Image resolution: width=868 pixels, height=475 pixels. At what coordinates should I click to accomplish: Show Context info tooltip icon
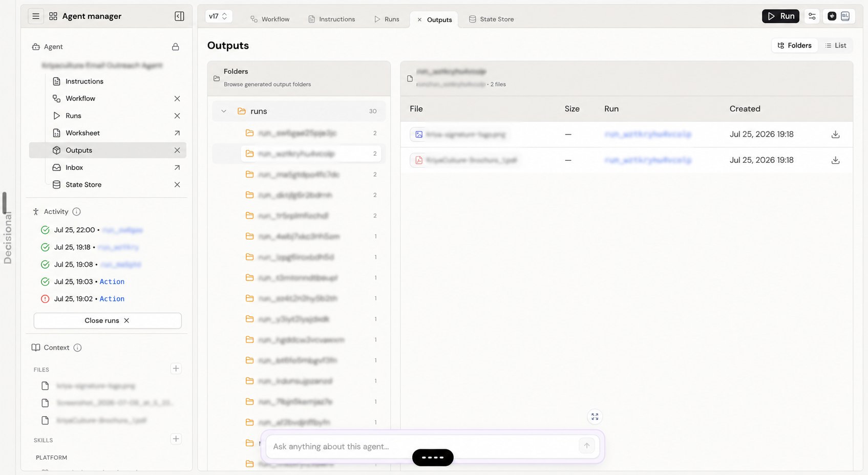[x=77, y=348]
